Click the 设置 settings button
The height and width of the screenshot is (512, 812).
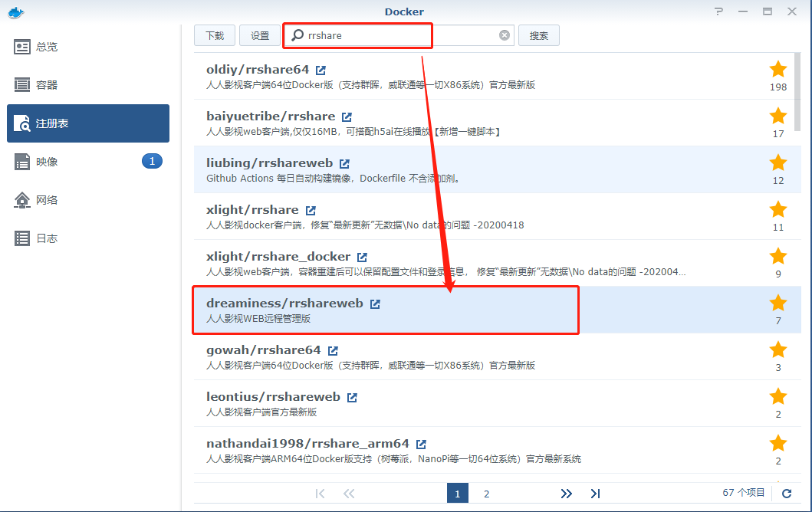[x=260, y=35]
